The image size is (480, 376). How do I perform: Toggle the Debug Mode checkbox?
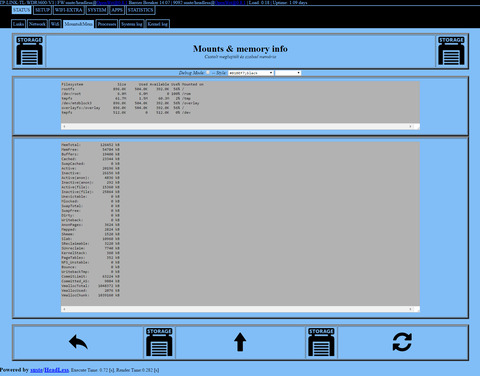click(x=208, y=73)
